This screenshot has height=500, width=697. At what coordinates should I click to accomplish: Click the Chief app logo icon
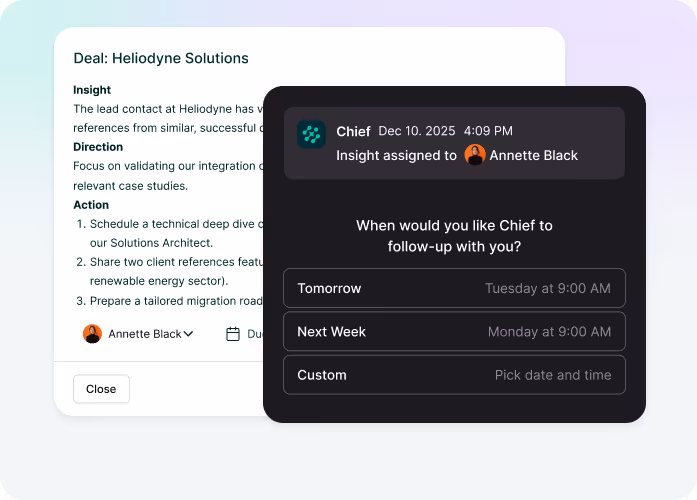311,135
